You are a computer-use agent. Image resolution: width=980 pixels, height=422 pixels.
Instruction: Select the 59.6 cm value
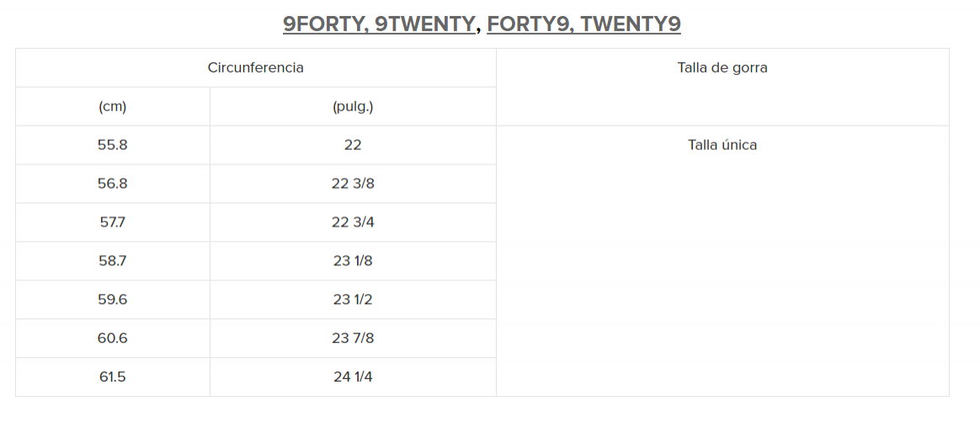112,300
